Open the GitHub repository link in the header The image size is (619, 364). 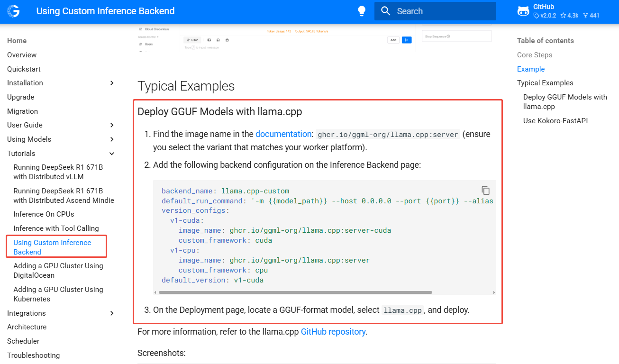(559, 11)
